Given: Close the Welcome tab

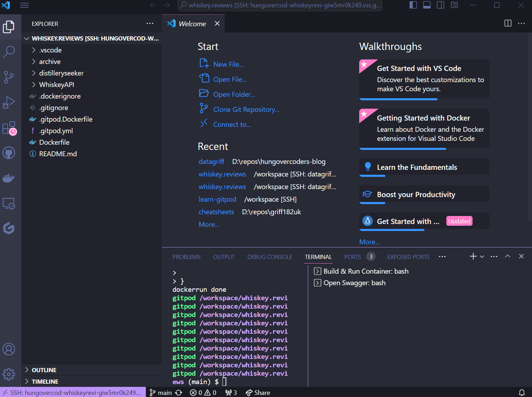Looking at the screenshot, I should pos(217,23).
